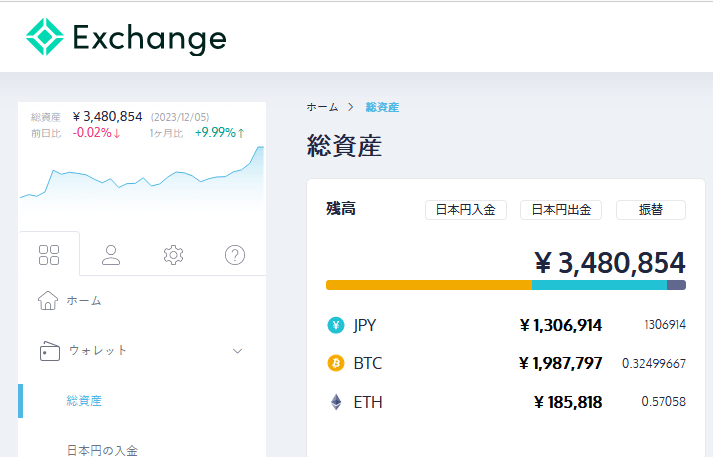This screenshot has width=713, height=457.
Task: Open the settings gear icon tab
Action: tap(173, 255)
